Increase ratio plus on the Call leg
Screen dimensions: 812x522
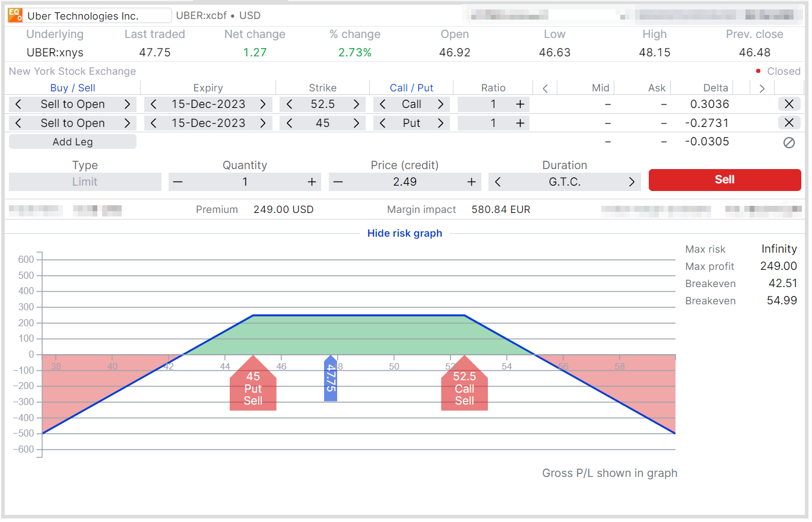[520, 104]
